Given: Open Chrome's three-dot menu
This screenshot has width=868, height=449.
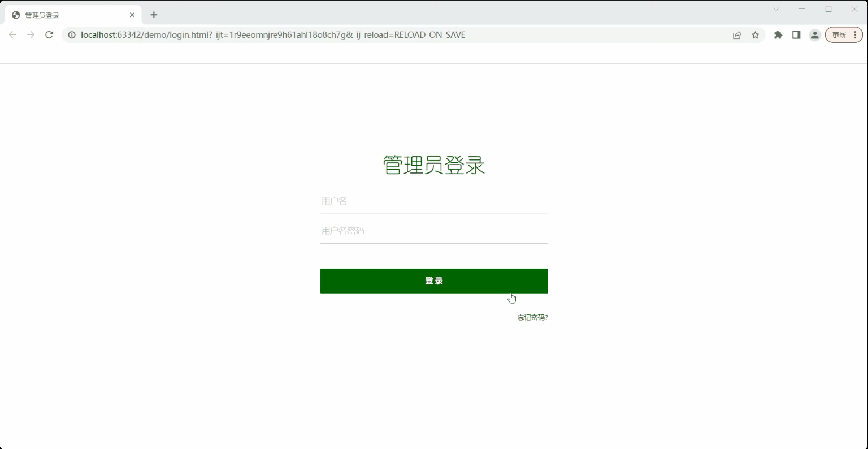Looking at the screenshot, I should (x=856, y=34).
